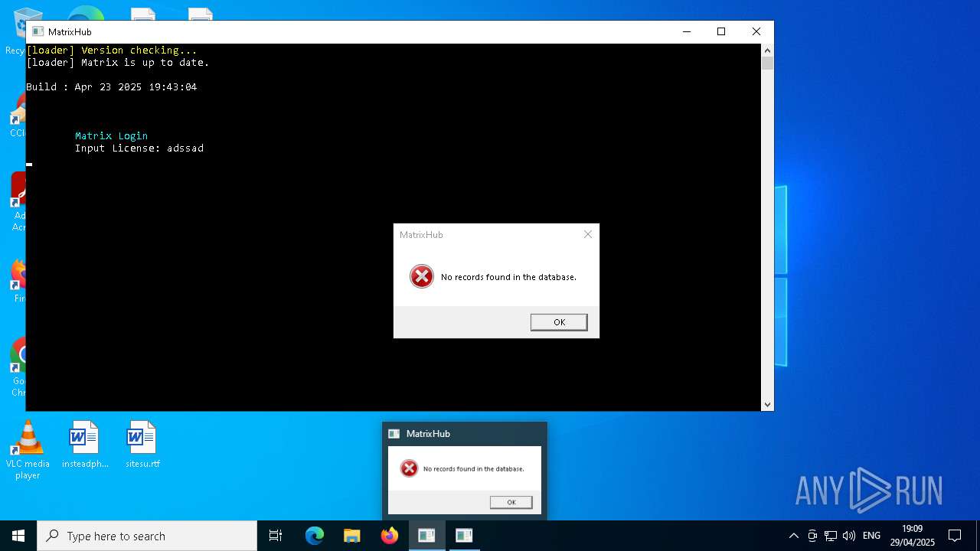This screenshot has height=551, width=980.
Task: Click the console vertical scrollbar thumb
Action: point(767,64)
